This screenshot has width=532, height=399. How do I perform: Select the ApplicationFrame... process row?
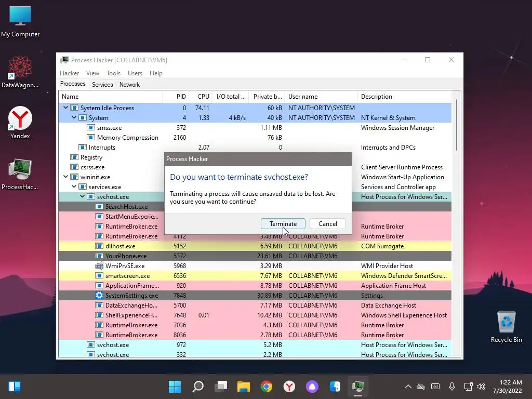click(x=255, y=285)
